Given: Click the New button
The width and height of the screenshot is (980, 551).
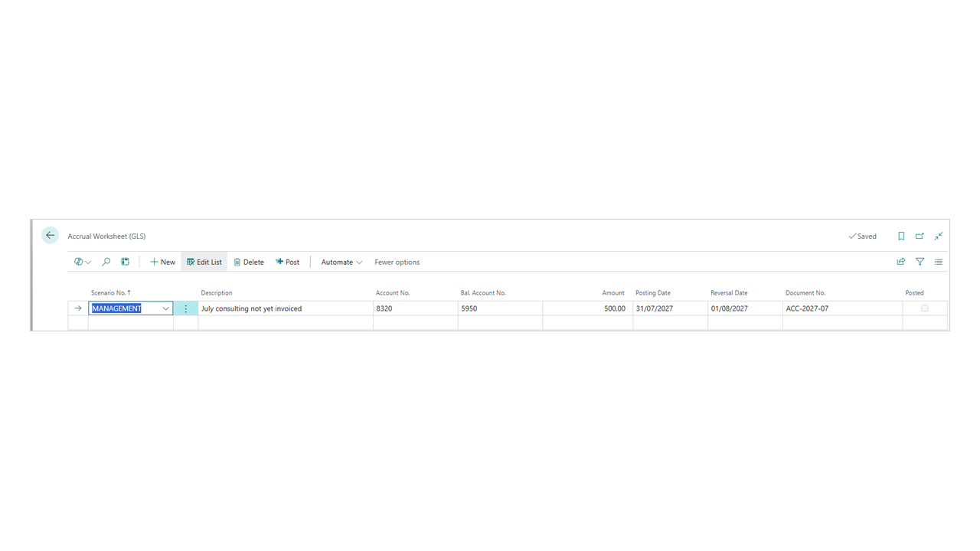Looking at the screenshot, I should [162, 262].
